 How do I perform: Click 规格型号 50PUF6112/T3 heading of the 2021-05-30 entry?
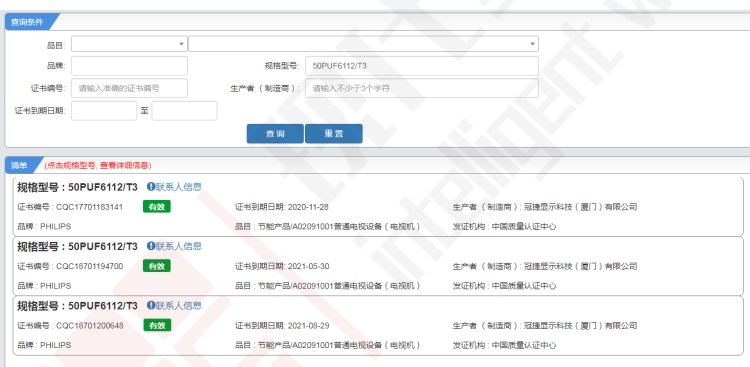click(x=77, y=246)
